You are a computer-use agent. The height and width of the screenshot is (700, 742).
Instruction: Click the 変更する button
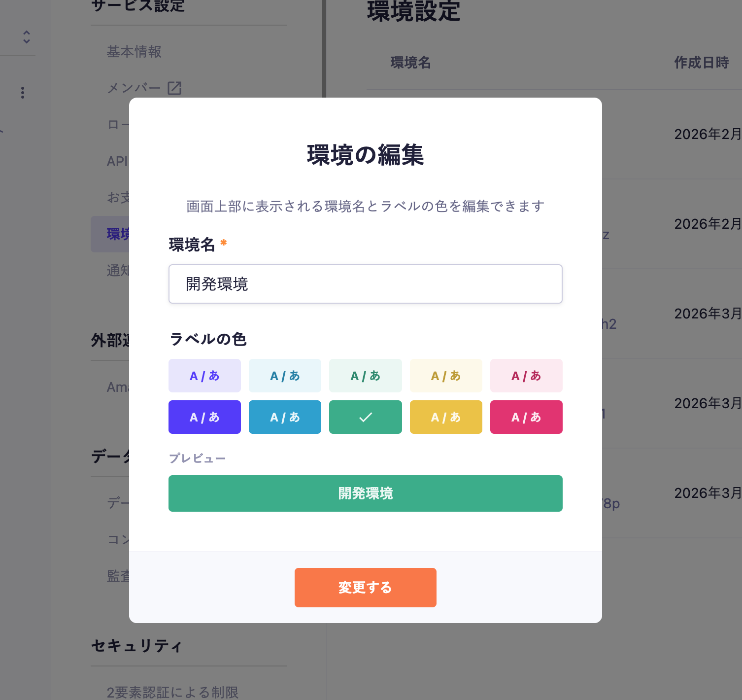pos(365,587)
